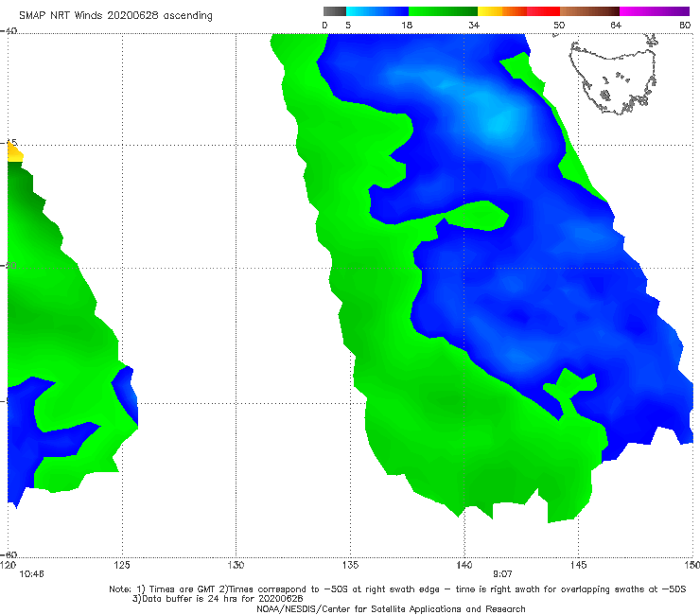Image resolution: width=700 pixels, height=615 pixels.
Task: Click the blue segment of the wind color bar
Action: [377, 11]
